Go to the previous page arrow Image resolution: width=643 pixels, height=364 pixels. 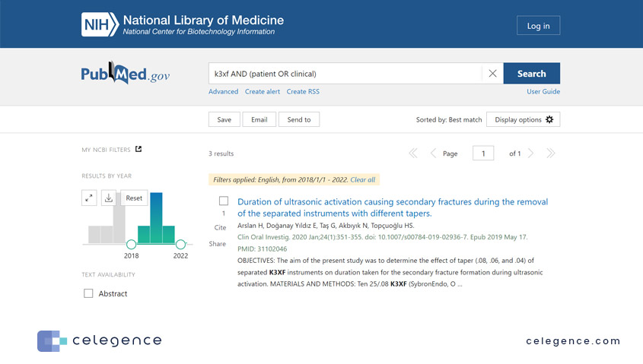click(x=433, y=154)
